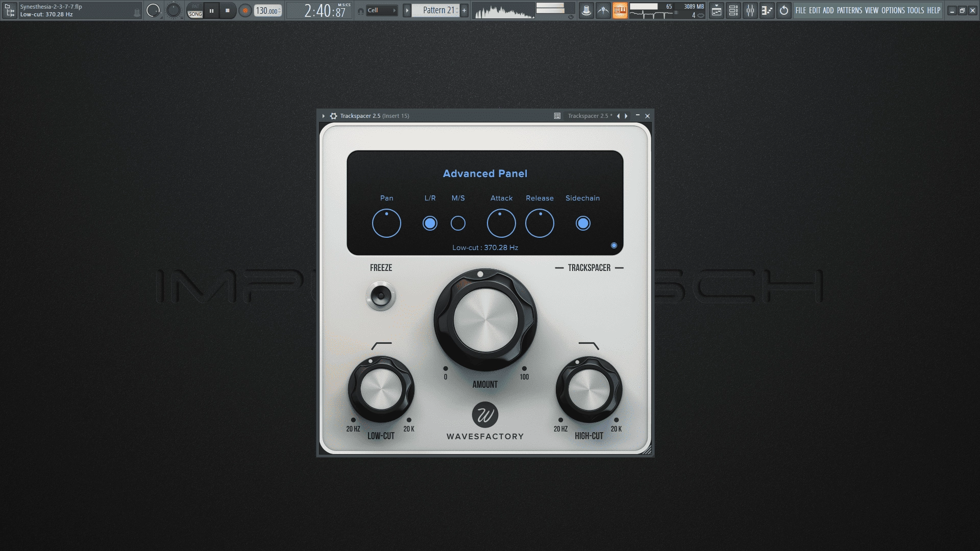The height and width of the screenshot is (551, 980).
Task: Toggle the headphone snap icon
Action: click(361, 11)
